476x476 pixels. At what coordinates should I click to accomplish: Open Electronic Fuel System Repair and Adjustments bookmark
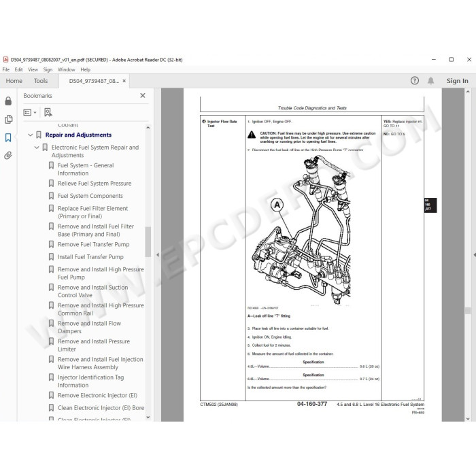[95, 151]
